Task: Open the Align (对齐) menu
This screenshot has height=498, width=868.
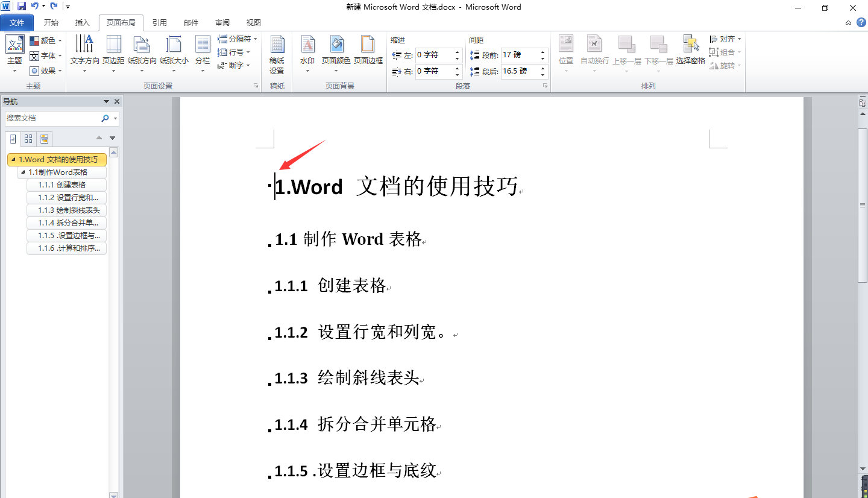Action: click(725, 39)
